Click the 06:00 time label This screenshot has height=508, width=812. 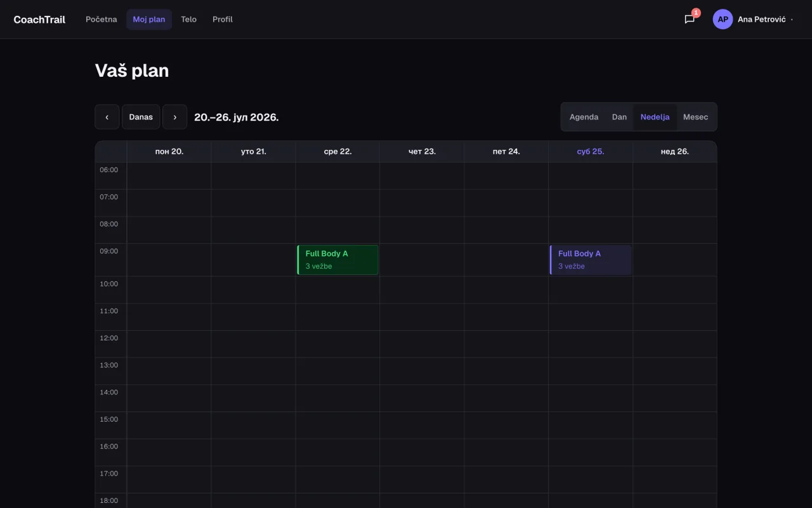pos(109,170)
